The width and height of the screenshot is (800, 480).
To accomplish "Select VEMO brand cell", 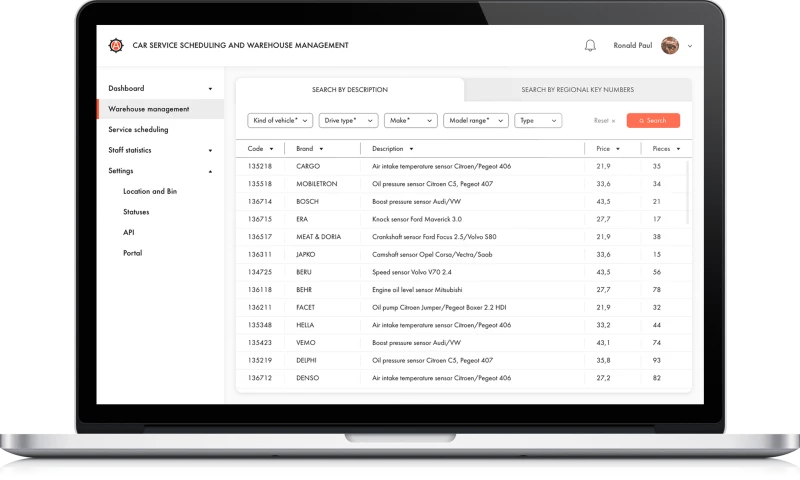I will tap(306, 343).
